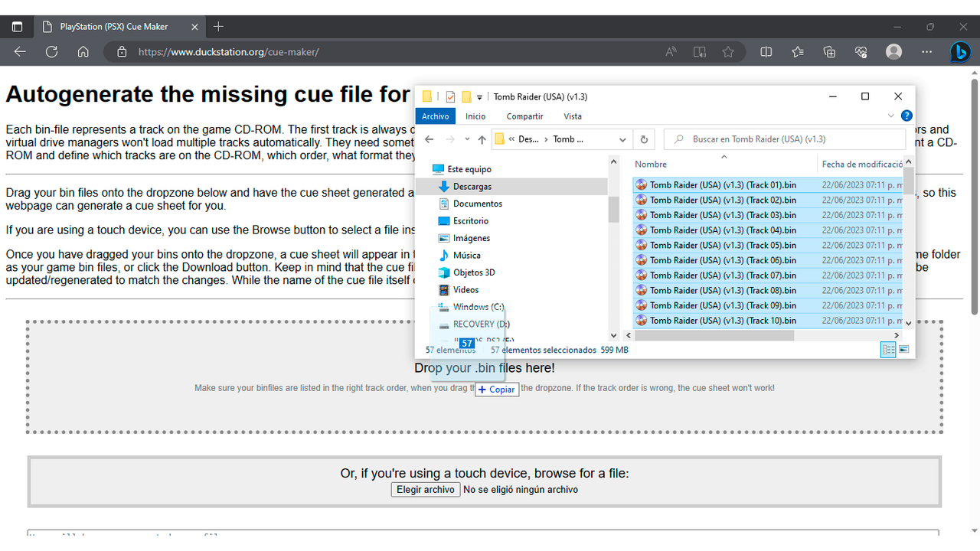Select Tomb Raider (Track 07).bin file
The image size is (980, 551).
click(723, 275)
